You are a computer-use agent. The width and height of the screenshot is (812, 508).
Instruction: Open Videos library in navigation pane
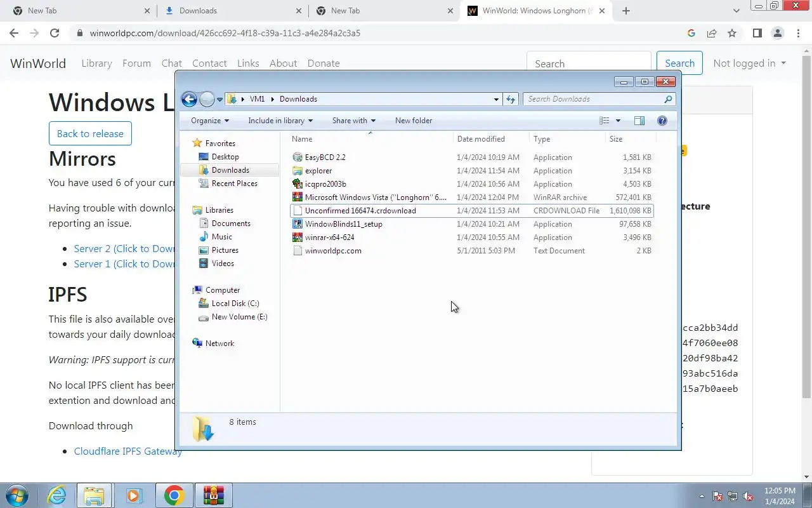tap(223, 264)
